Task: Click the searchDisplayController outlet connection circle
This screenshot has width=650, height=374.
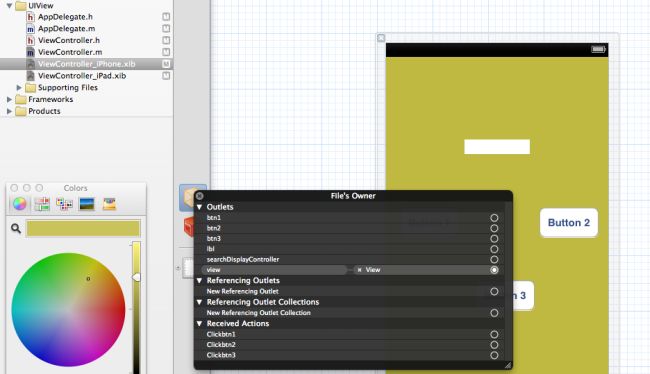Action: (x=494, y=260)
